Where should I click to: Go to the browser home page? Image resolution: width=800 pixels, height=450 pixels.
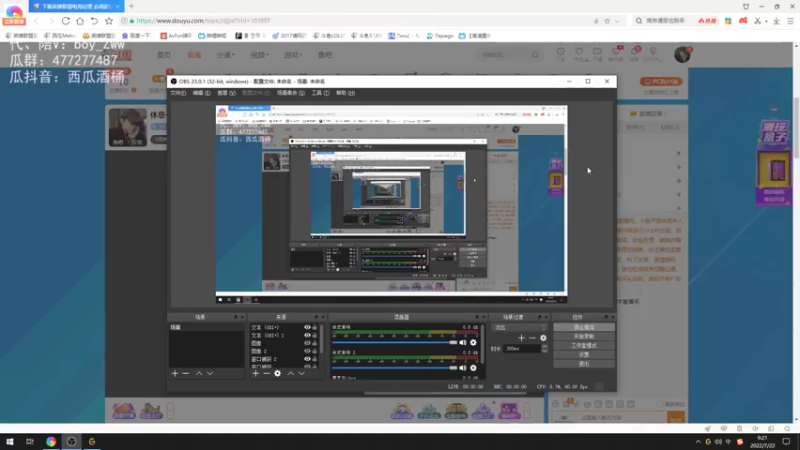80,21
